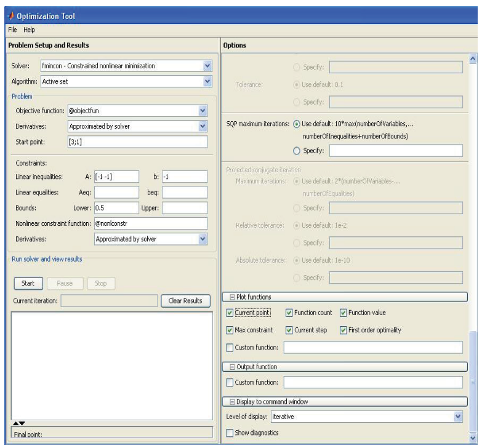Uncheck the First order optimality checkbox
This screenshot has height=448, width=482.
(343, 330)
